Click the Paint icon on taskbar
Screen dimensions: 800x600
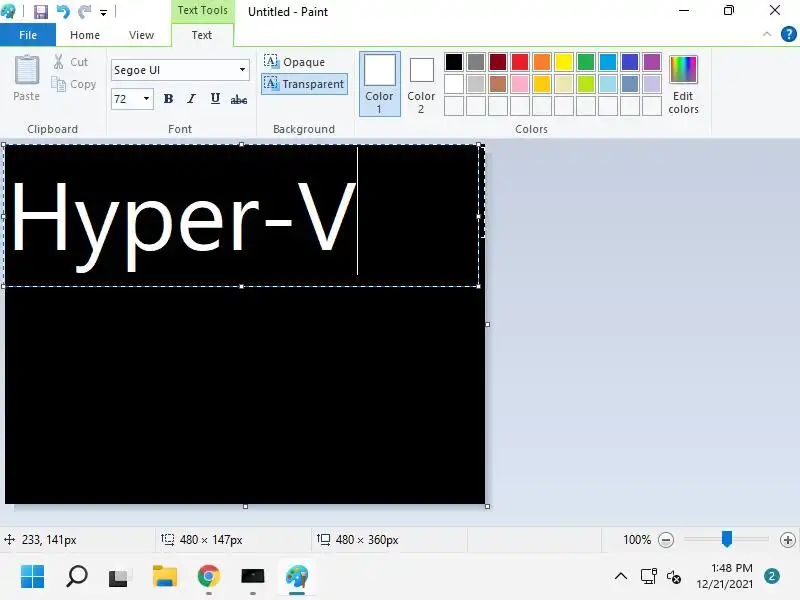(297, 577)
